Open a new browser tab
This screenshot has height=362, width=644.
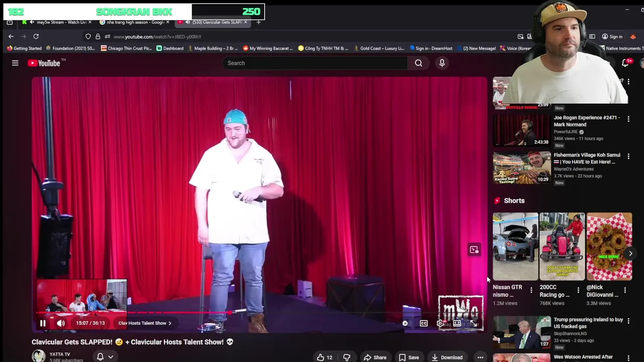[x=259, y=22]
